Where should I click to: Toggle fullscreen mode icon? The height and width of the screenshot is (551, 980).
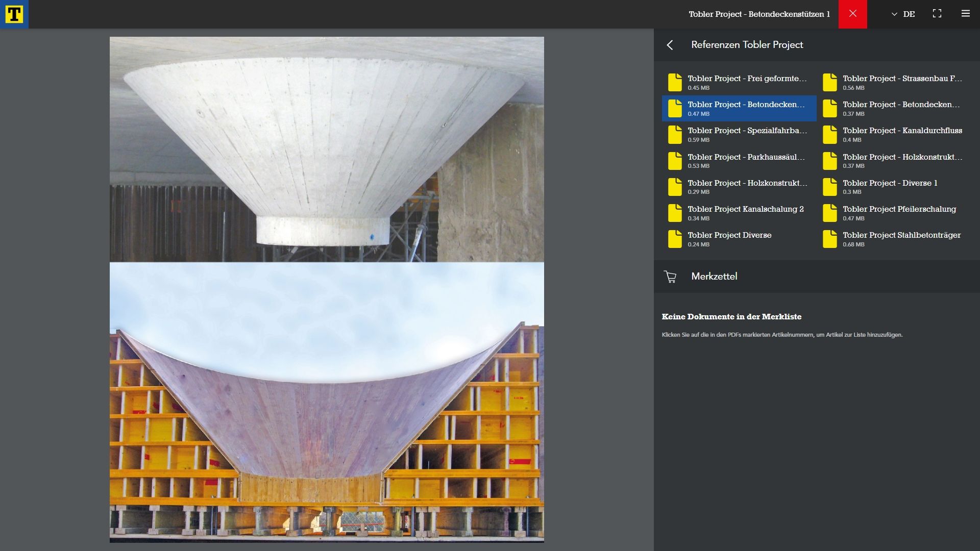coord(937,14)
